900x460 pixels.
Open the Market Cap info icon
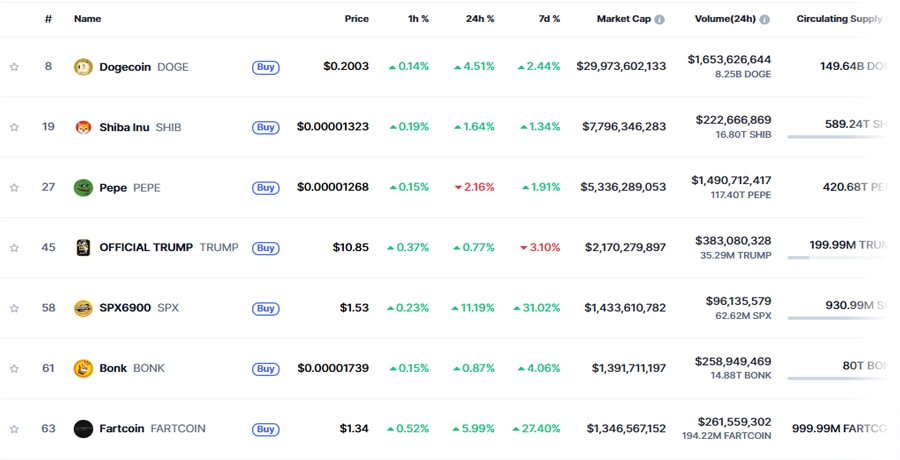tap(659, 19)
